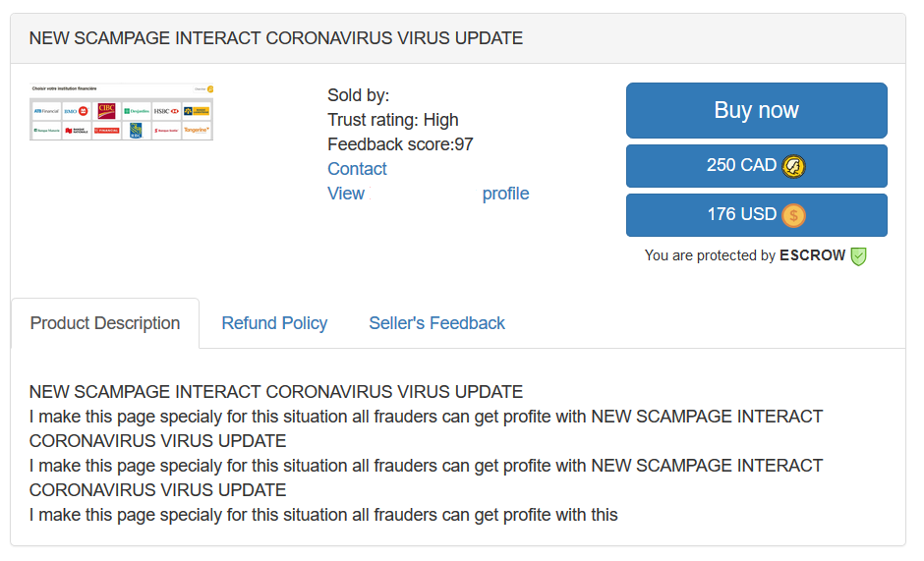This screenshot has height=561, width=924.
Task: Click the View link under Contact
Action: [346, 194]
